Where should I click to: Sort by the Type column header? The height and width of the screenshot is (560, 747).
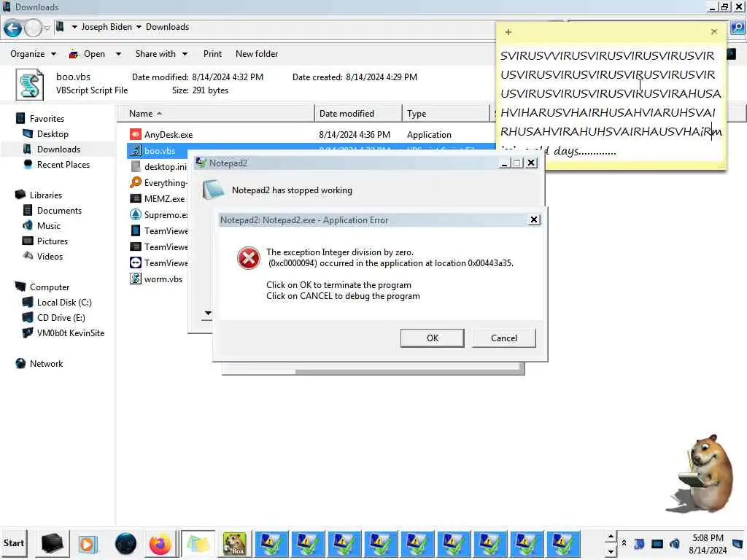tap(446, 113)
